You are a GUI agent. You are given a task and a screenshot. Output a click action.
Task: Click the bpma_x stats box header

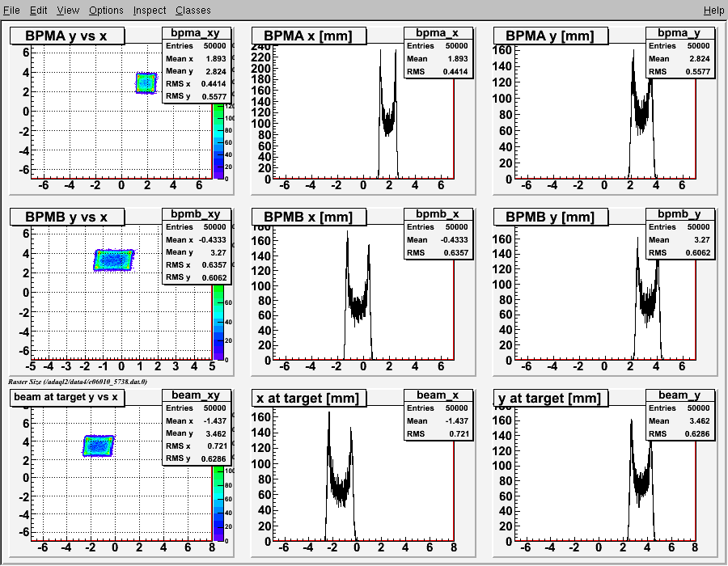coord(438,33)
